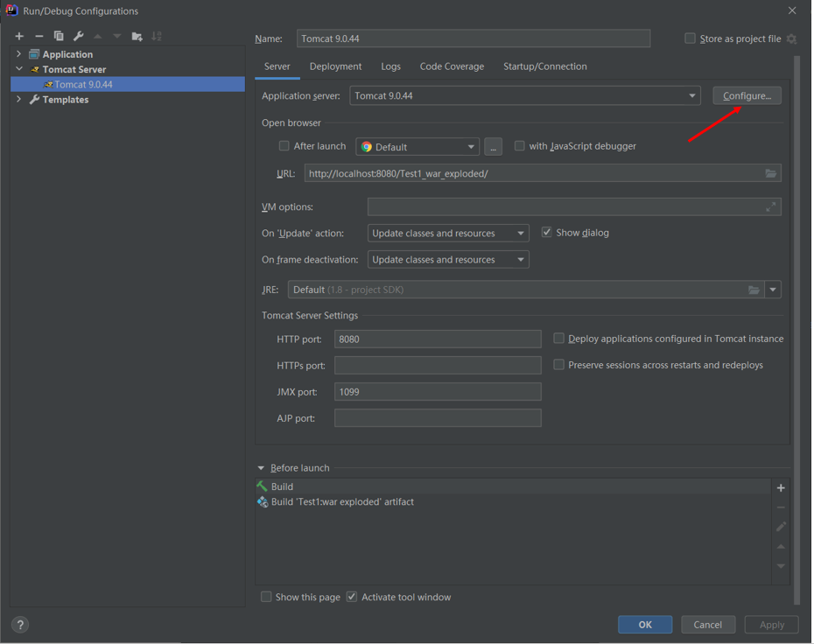Open JRE dropdown arrow

click(x=773, y=290)
